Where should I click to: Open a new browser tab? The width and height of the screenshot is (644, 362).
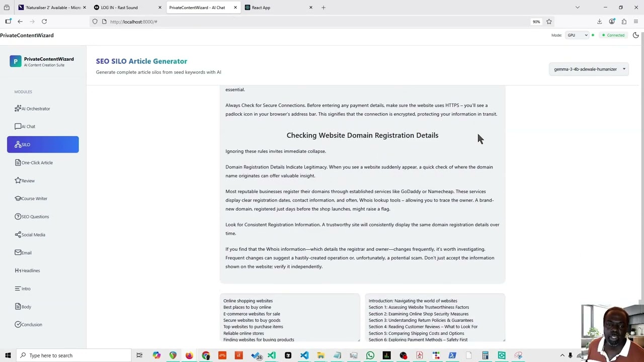(324, 8)
